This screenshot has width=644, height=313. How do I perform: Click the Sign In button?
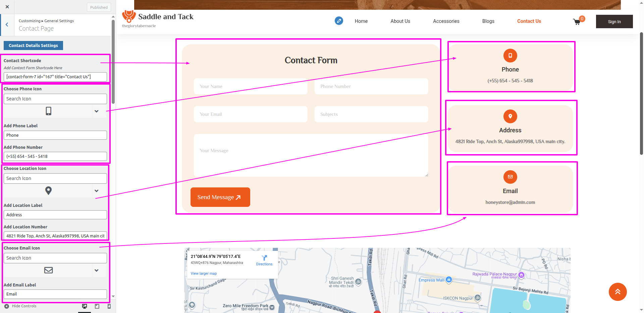(x=614, y=21)
